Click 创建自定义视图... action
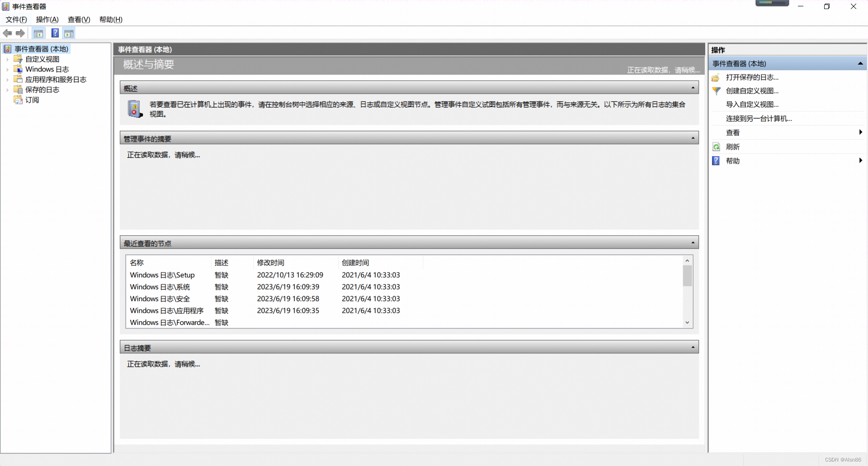 tap(752, 91)
